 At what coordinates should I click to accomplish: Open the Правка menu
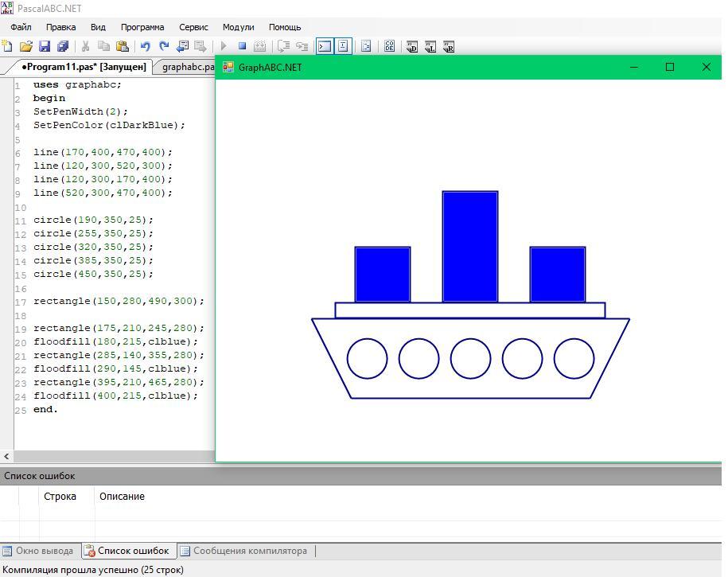[60, 27]
